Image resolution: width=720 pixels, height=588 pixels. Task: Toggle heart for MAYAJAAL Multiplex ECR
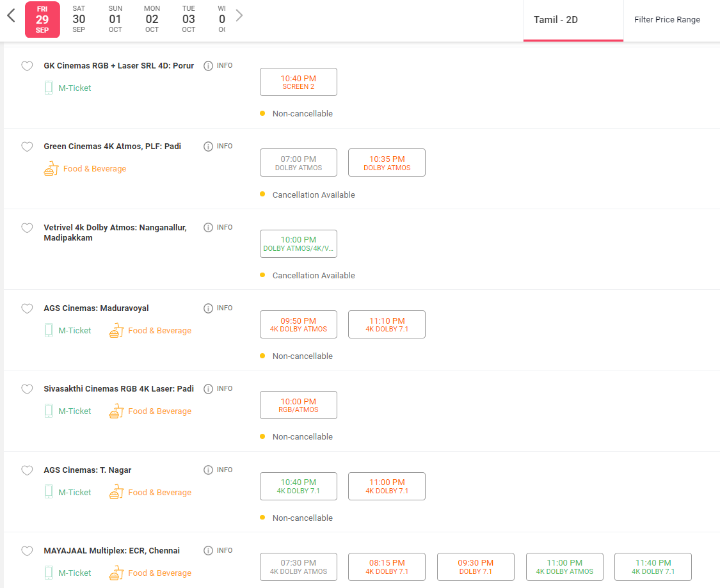tap(27, 551)
